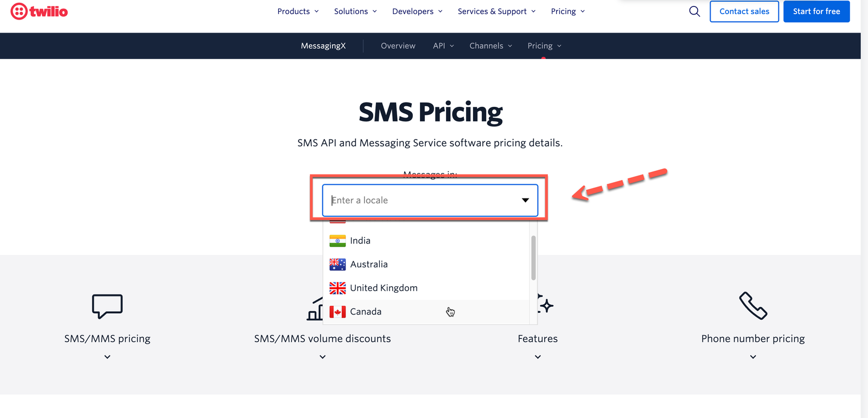
Task: Open the Developers menu
Action: [x=417, y=11]
